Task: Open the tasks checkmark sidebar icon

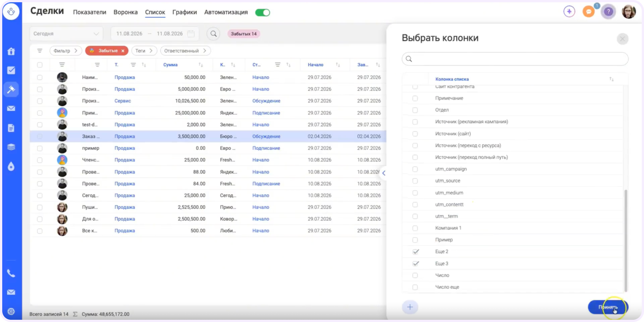Action: pyautogui.click(x=11, y=70)
